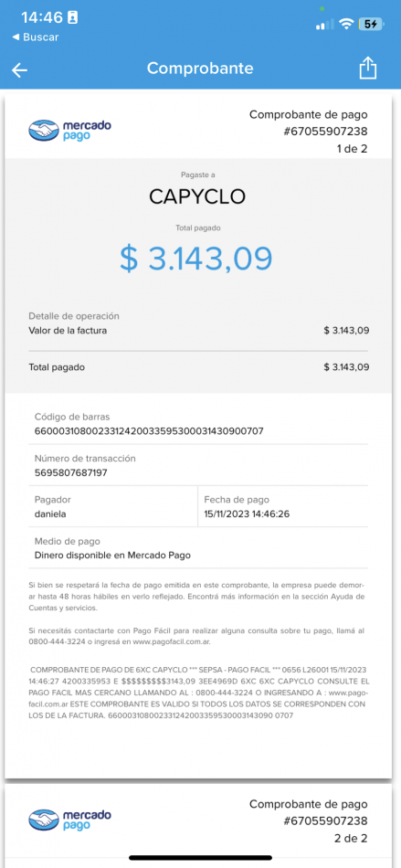Tap the Mercado Pago logo on first receipt
The width and height of the screenshot is (401, 868).
pyautogui.click(x=69, y=131)
